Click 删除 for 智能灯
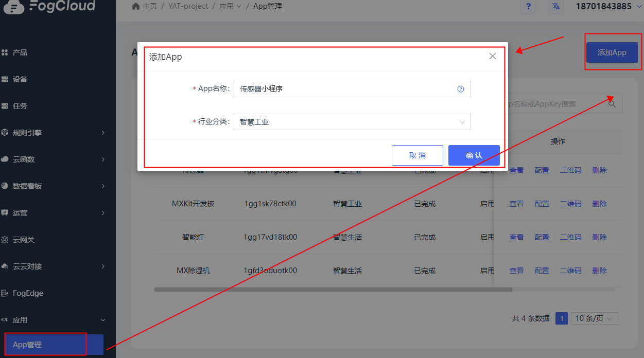Viewport: 644px width, 358px height. click(x=599, y=237)
